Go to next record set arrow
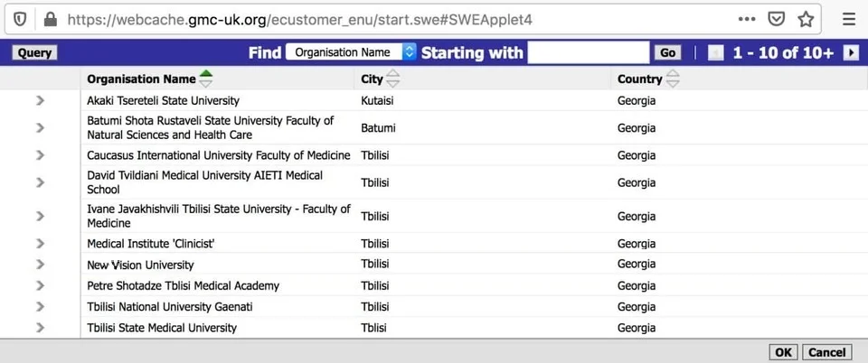Screen dimensions: 868x363 click(851, 52)
